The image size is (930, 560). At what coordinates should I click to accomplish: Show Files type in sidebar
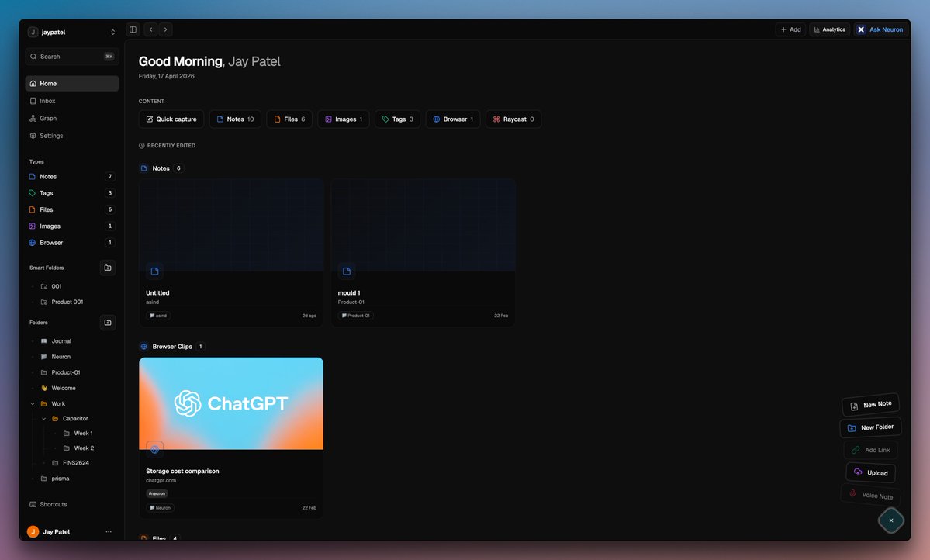click(x=72, y=209)
